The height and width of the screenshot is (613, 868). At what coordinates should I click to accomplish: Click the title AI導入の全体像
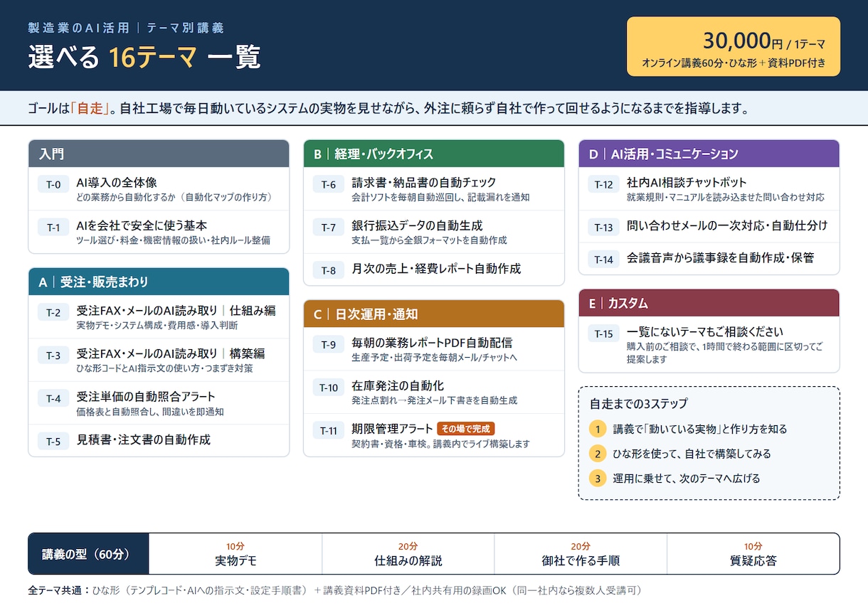tap(117, 183)
